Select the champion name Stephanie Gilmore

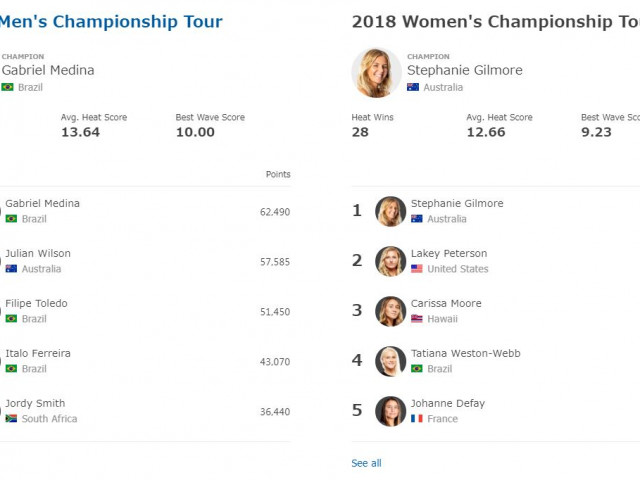pos(464,70)
